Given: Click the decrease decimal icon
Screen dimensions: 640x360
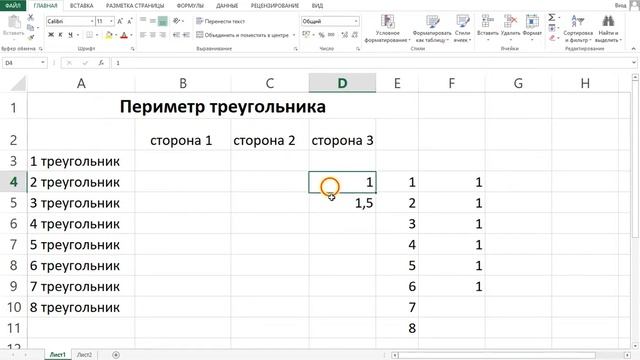Looking at the screenshot, I should (355, 35).
